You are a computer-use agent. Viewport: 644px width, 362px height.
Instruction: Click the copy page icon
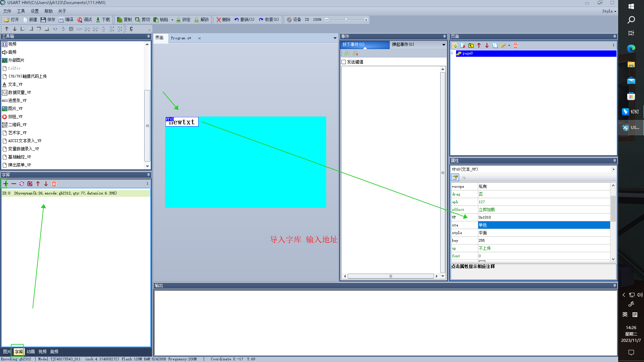[x=495, y=45]
